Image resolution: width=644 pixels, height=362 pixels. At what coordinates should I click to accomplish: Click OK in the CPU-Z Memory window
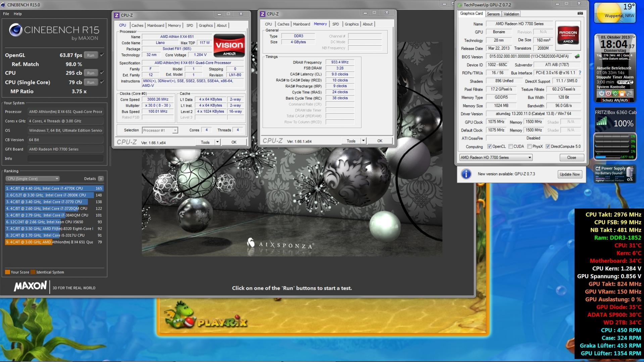(x=380, y=141)
